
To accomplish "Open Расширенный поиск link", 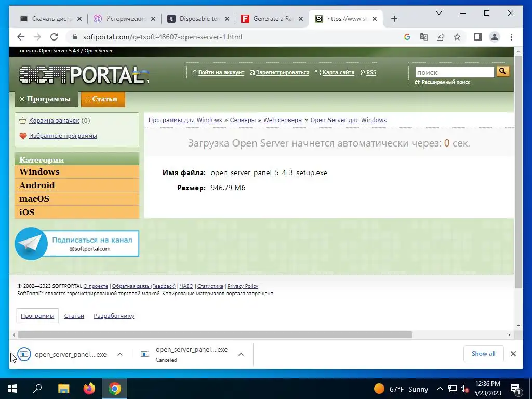I will click(446, 82).
